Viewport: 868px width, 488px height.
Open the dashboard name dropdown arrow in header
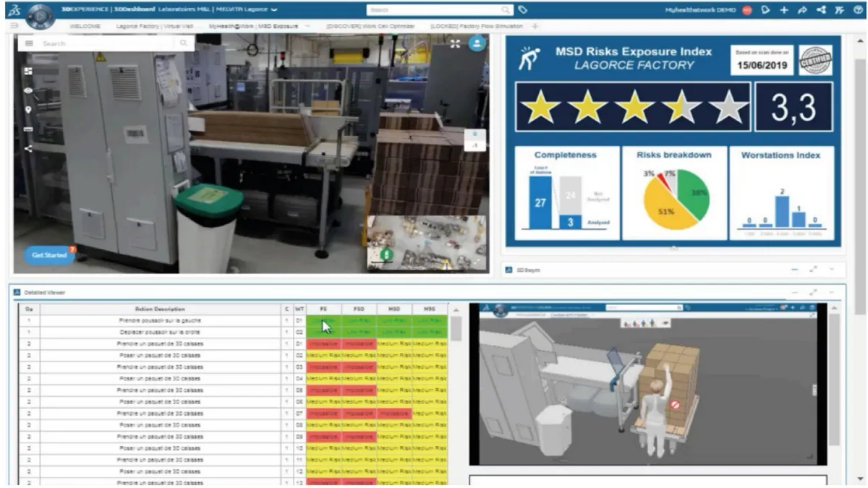click(x=274, y=10)
